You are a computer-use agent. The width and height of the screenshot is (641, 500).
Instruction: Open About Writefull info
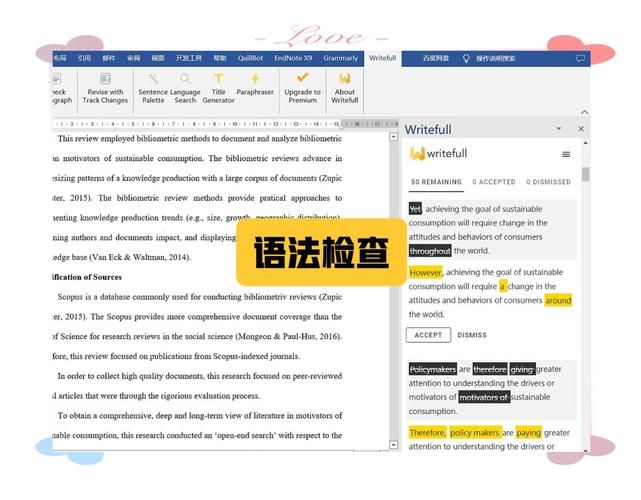click(x=345, y=89)
